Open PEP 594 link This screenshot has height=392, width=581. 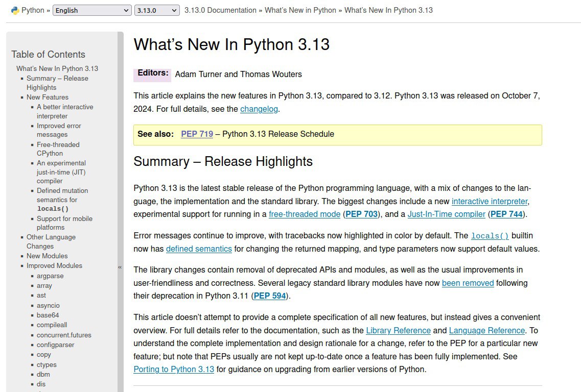pos(269,296)
